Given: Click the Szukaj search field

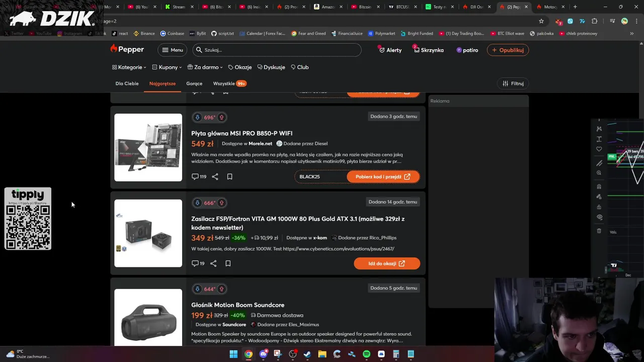Looking at the screenshot, I should point(276,50).
